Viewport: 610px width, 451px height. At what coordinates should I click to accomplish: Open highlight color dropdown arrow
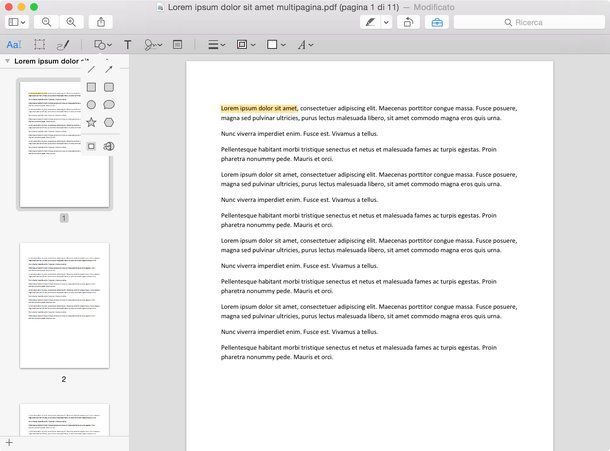click(x=386, y=22)
